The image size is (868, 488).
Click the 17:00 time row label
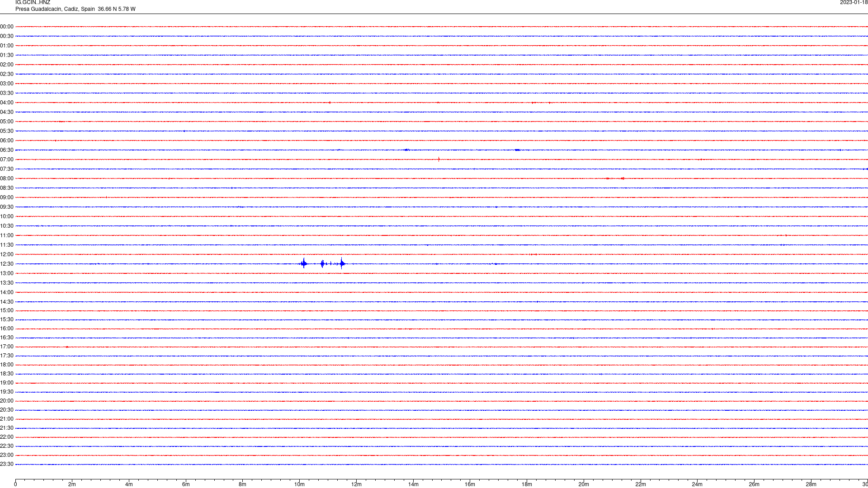7,347
